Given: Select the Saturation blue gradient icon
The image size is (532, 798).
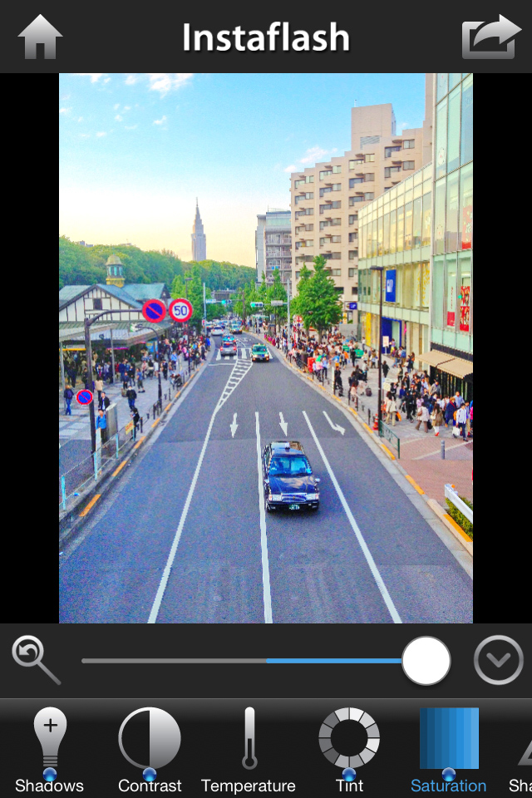Looking at the screenshot, I should (x=449, y=736).
